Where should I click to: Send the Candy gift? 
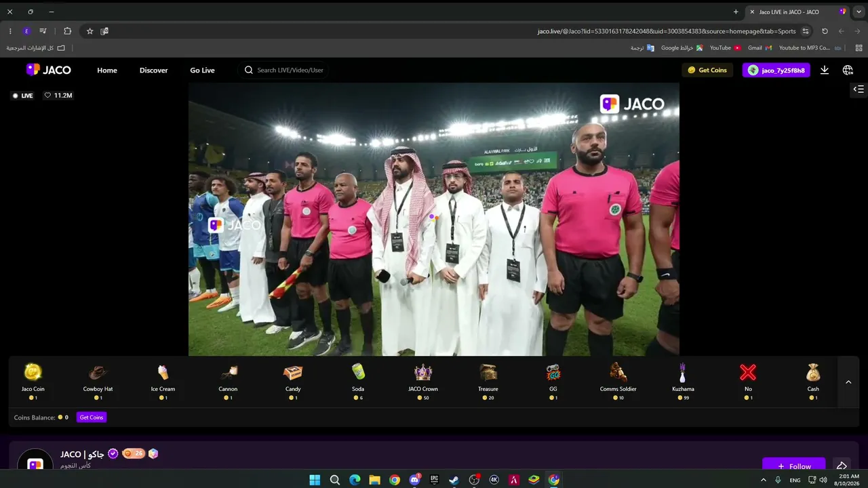coord(293,382)
